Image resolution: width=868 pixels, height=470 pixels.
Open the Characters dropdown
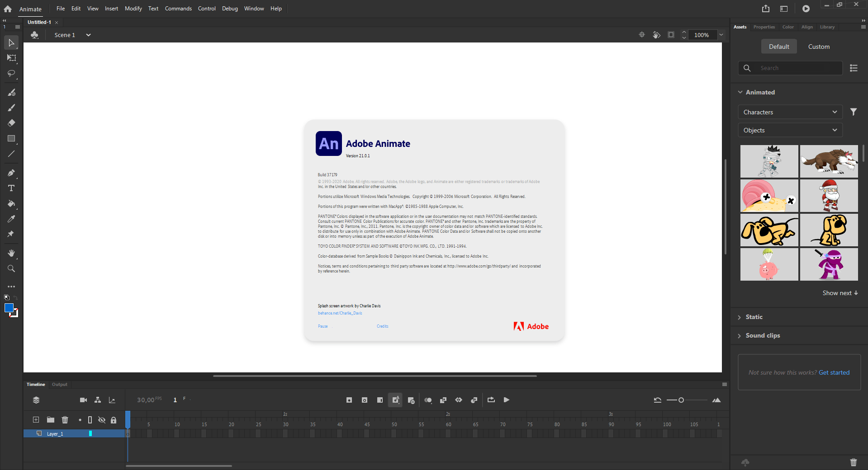pos(790,112)
